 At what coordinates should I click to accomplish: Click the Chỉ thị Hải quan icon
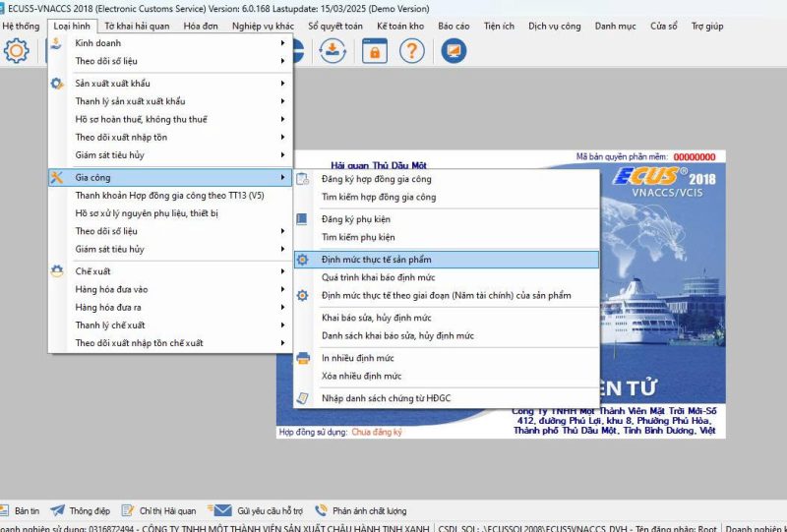pos(128,510)
